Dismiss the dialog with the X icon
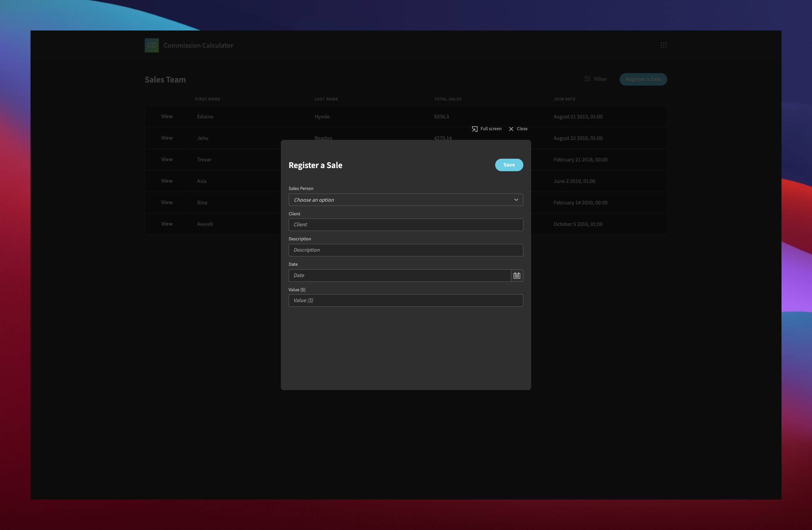 click(x=511, y=129)
